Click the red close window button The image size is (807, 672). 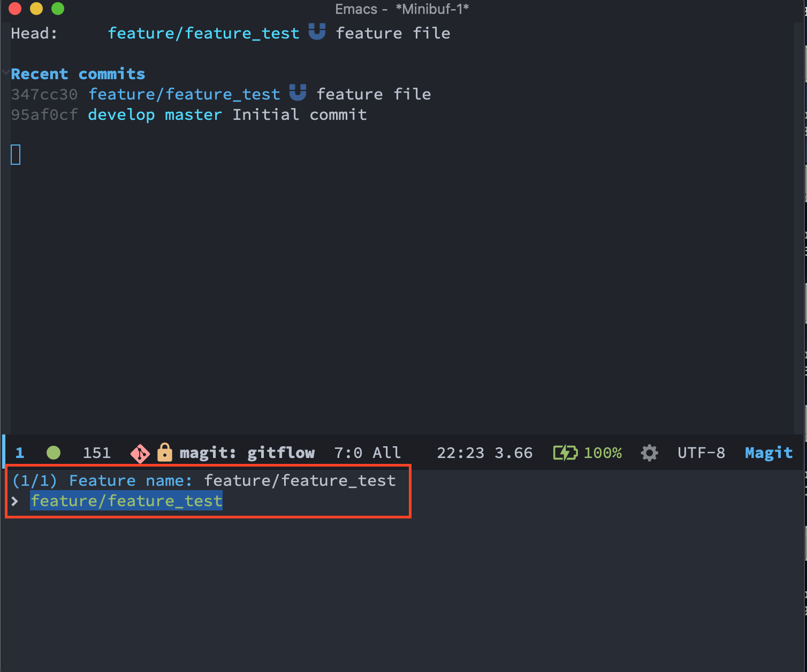(x=15, y=9)
